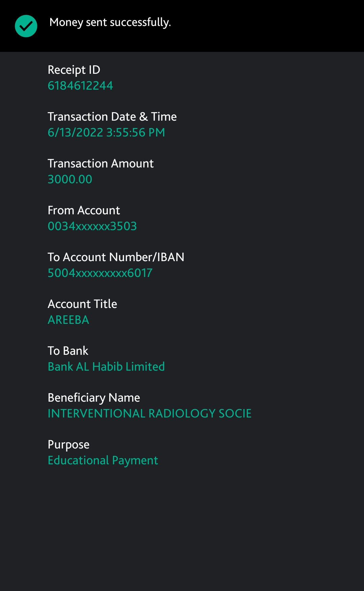The image size is (364, 591).
Task: Click the Bank AL Habib Limited value
Action: point(106,367)
